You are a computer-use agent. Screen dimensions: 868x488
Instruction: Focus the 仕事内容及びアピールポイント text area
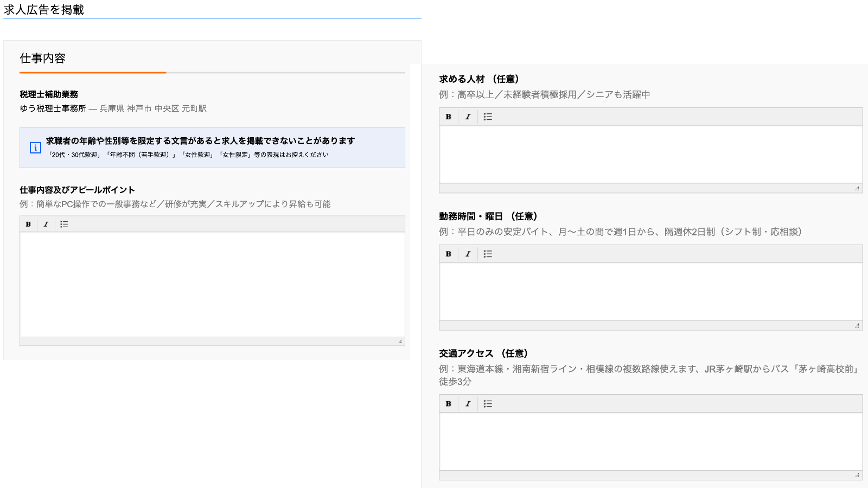(212, 285)
